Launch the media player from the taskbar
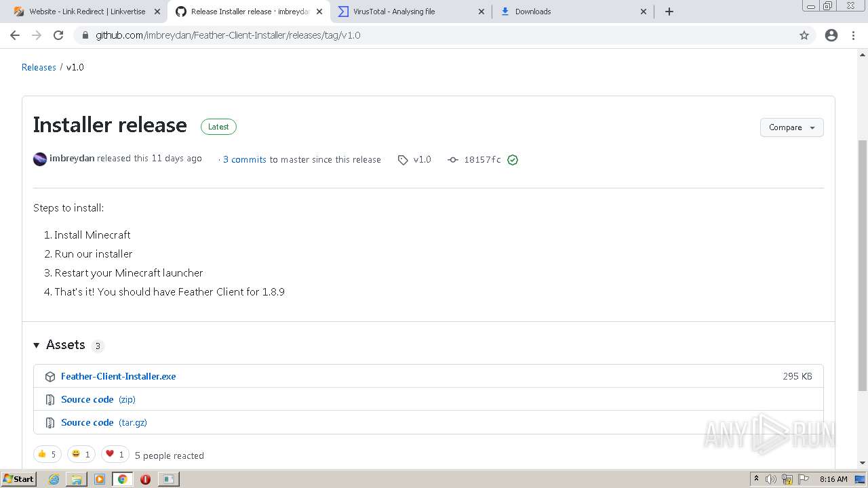This screenshot has height=488, width=868. click(x=100, y=479)
